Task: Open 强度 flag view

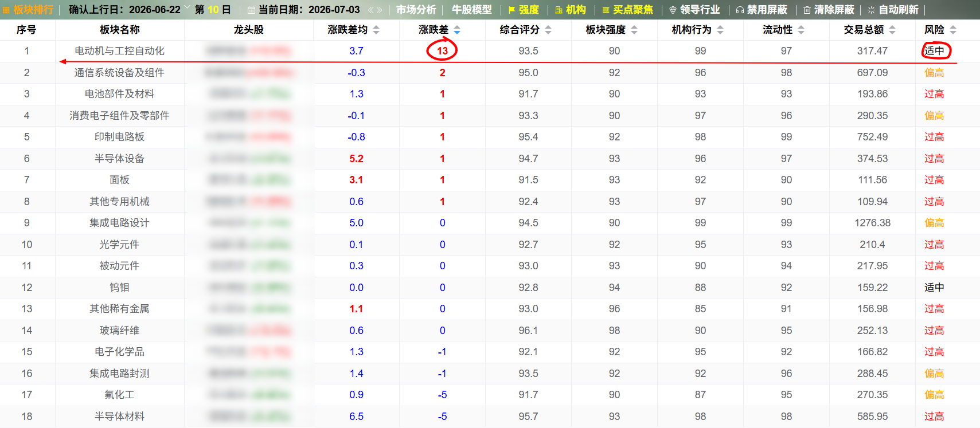Action: pyautogui.click(x=524, y=10)
